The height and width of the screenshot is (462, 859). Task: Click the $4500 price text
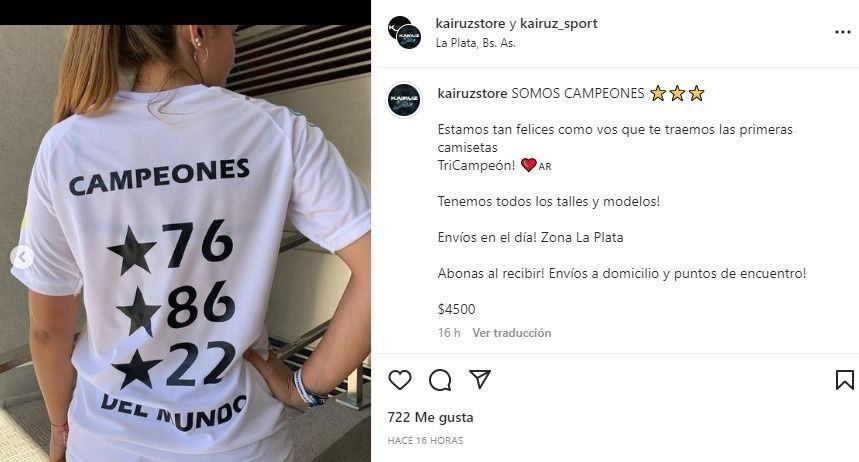456,309
